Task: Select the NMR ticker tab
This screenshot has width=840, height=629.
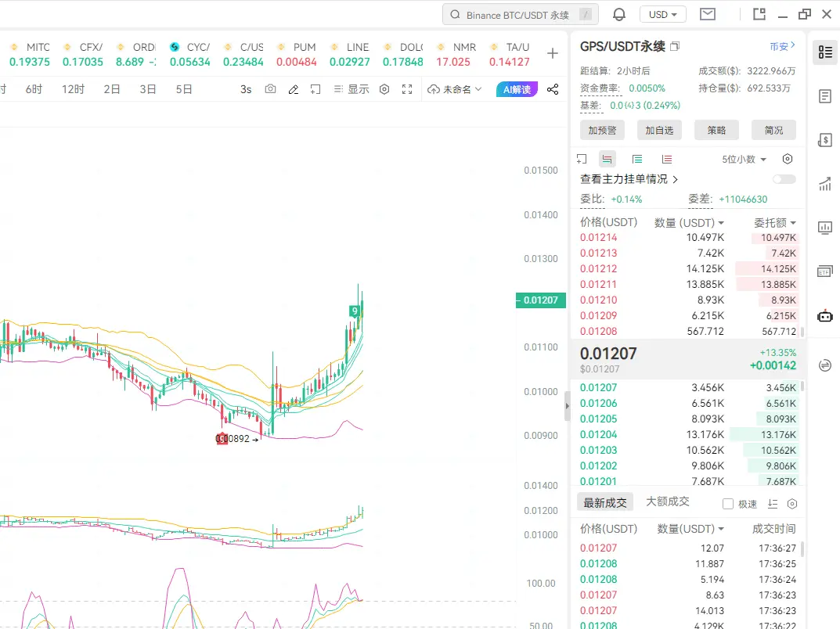Action: click(x=456, y=54)
